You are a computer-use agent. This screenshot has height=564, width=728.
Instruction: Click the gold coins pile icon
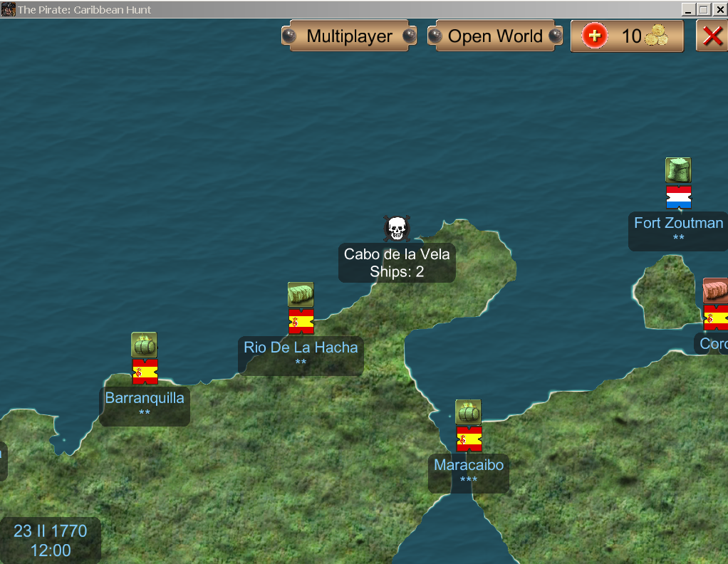[x=657, y=36]
